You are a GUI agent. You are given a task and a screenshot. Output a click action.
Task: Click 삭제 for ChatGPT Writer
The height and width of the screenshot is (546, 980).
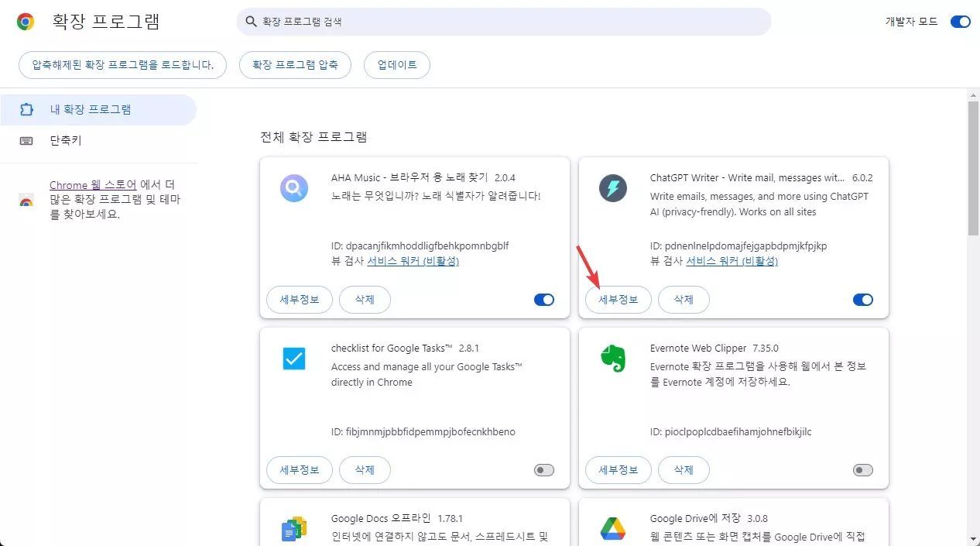coord(684,300)
